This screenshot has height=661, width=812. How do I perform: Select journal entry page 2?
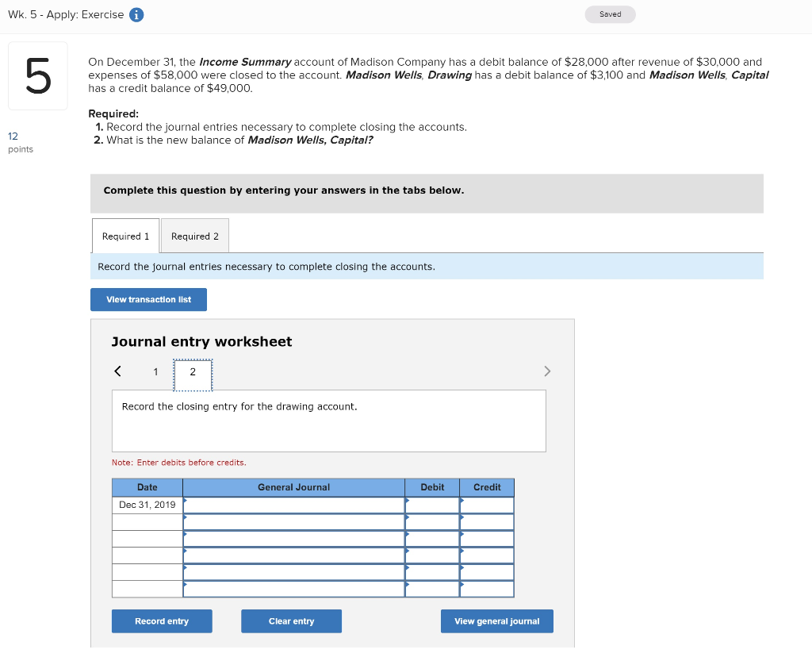click(192, 371)
